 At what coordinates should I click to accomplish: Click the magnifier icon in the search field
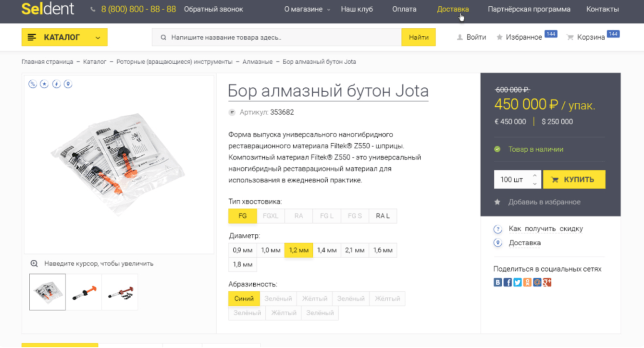click(x=163, y=37)
